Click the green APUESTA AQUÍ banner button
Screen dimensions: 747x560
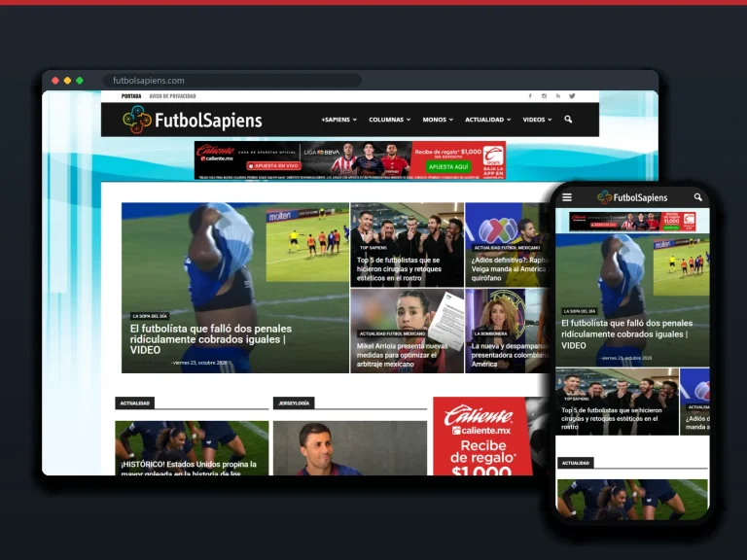pyautogui.click(x=448, y=166)
